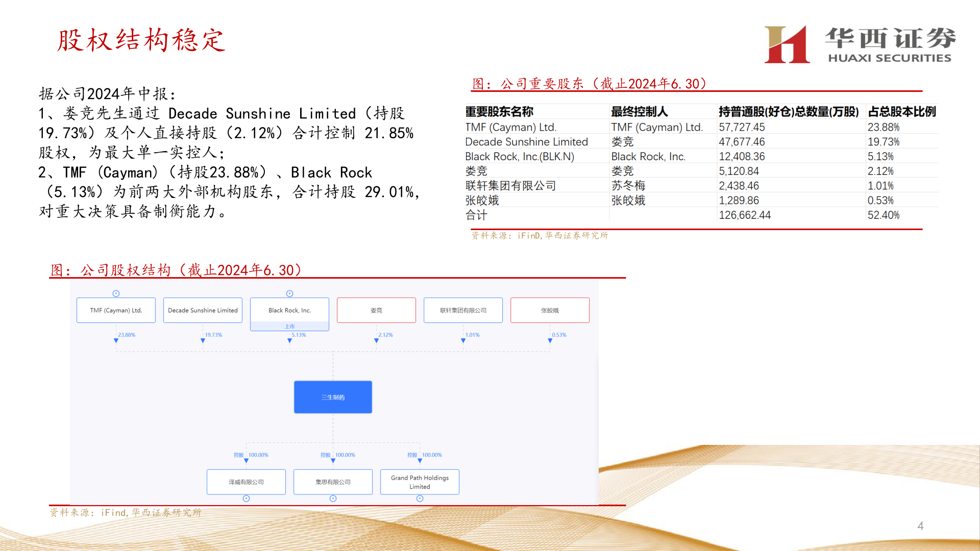Expand subsidiaries under 集思有限公司
The width and height of the screenshot is (980, 551).
pyautogui.click(x=333, y=498)
